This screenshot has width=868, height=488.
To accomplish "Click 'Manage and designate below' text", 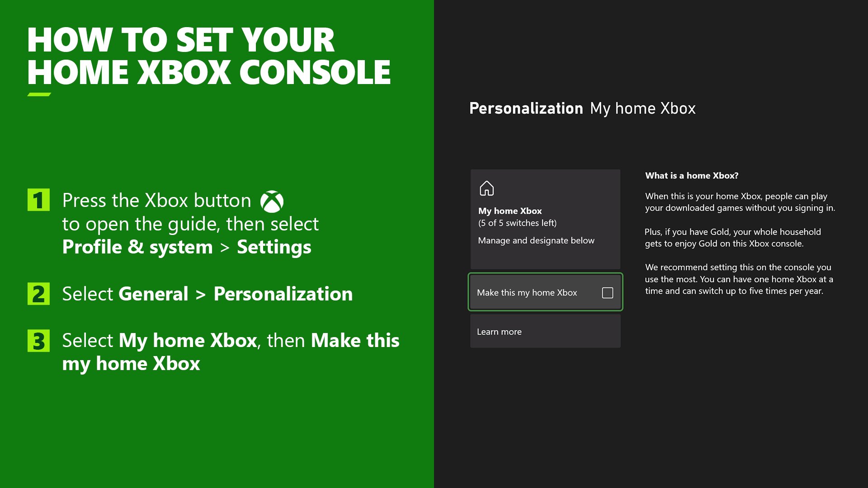I will pos(536,240).
